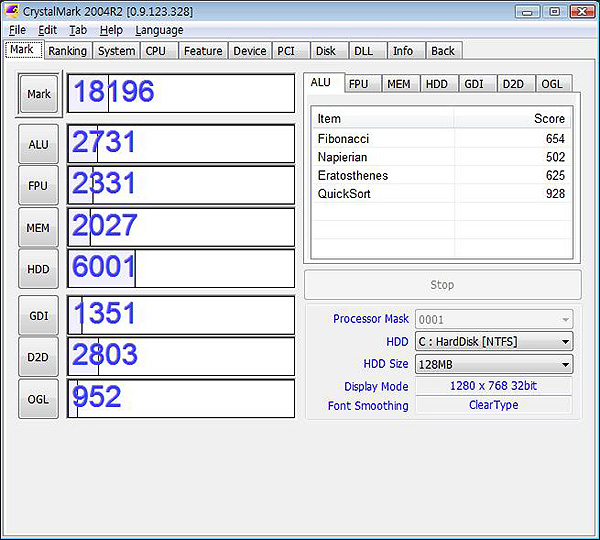
Task: Click the CrystalMark app icon in title bar
Action: click(11, 11)
